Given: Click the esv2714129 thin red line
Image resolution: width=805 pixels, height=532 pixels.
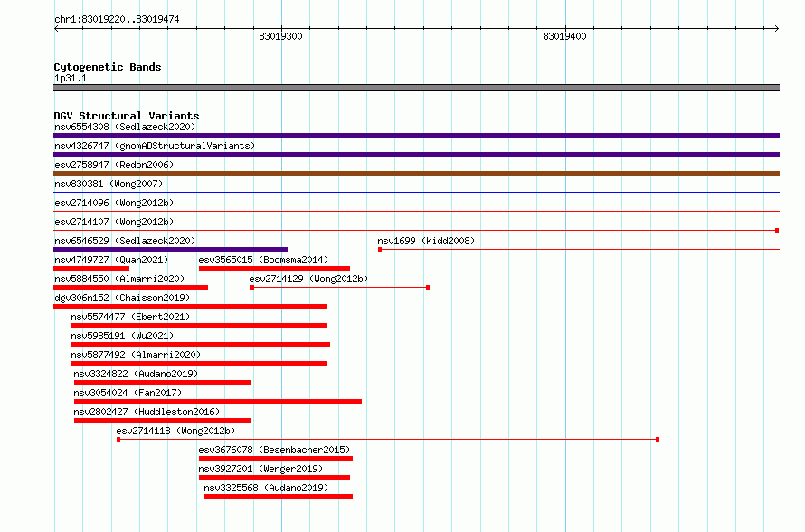Looking at the screenshot, I should (339, 288).
